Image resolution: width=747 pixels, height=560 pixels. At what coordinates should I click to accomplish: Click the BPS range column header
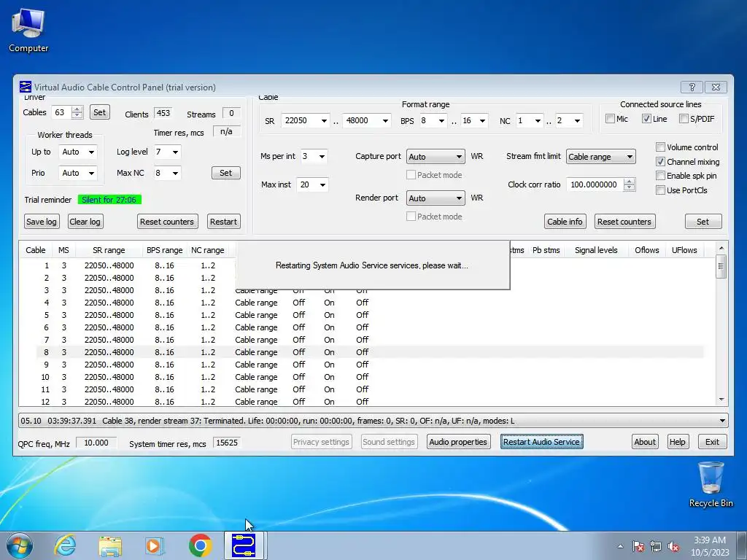[x=164, y=250]
